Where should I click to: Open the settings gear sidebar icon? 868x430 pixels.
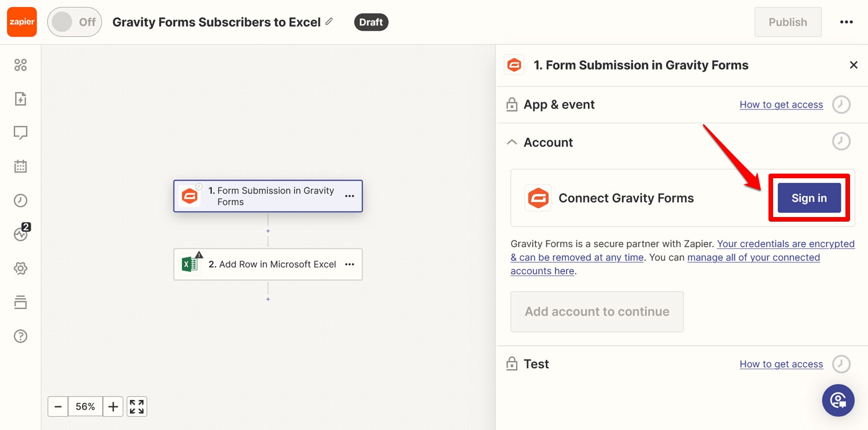tap(20, 269)
